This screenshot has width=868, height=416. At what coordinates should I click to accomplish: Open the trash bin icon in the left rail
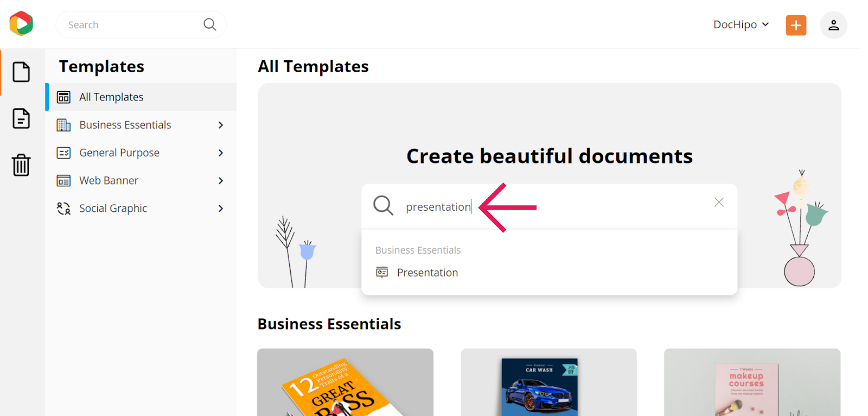point(21,165)
